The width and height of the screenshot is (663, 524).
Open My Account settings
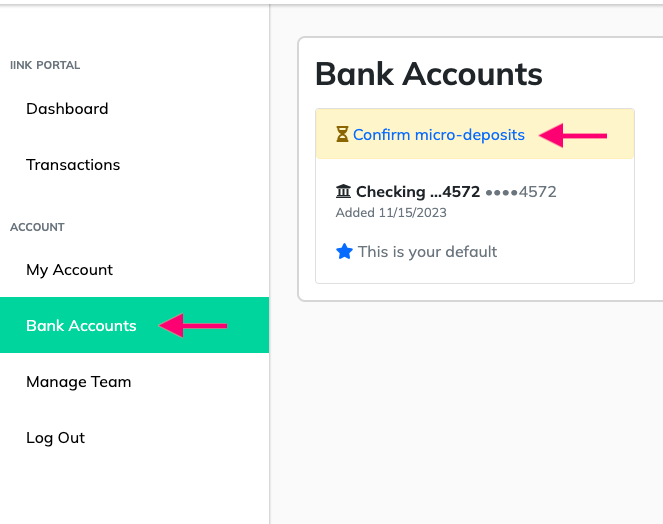point(69,270)
